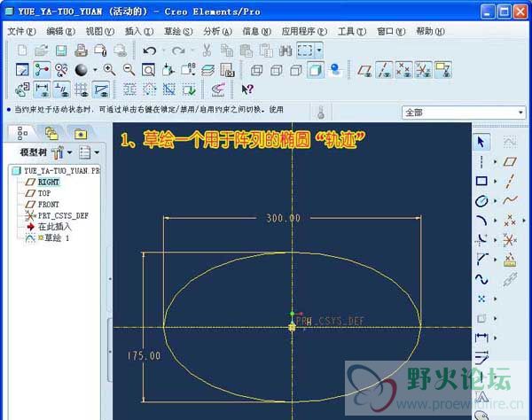The image size is (532, 420).
Task: Orient sketch plane parallel to screen
Action: pyautogui.click(x=22, y=89)
